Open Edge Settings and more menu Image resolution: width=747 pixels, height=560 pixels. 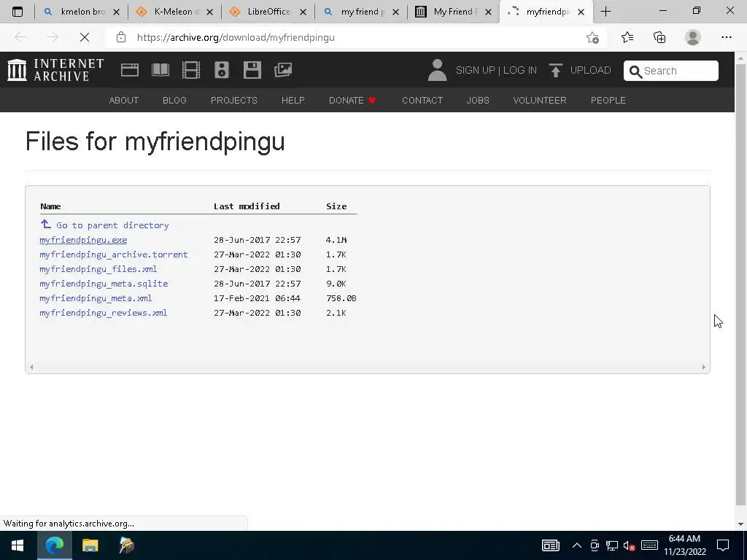coord(726,37)
